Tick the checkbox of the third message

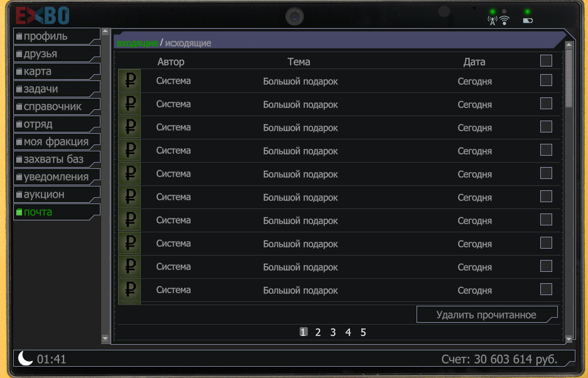pyautogui.click(x=546, y=127)
